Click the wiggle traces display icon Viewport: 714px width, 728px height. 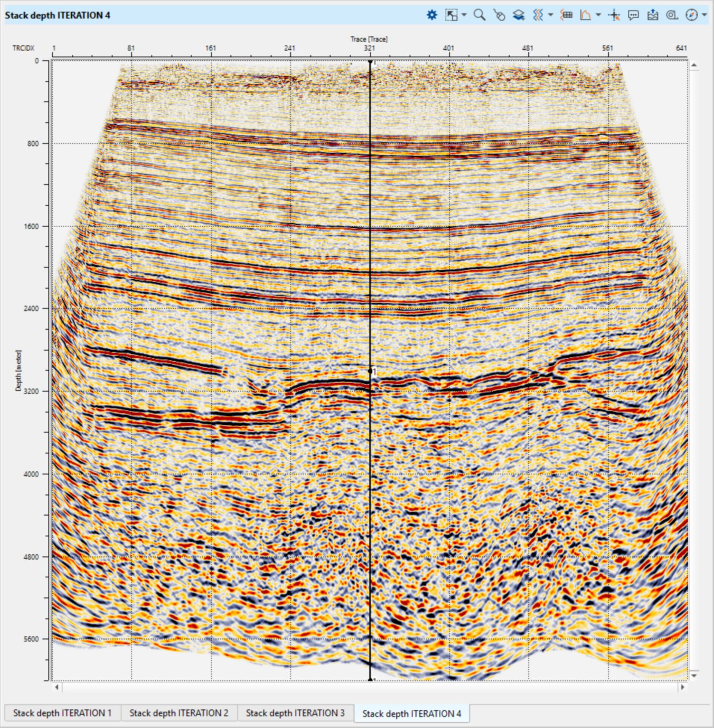pos(538,15)
